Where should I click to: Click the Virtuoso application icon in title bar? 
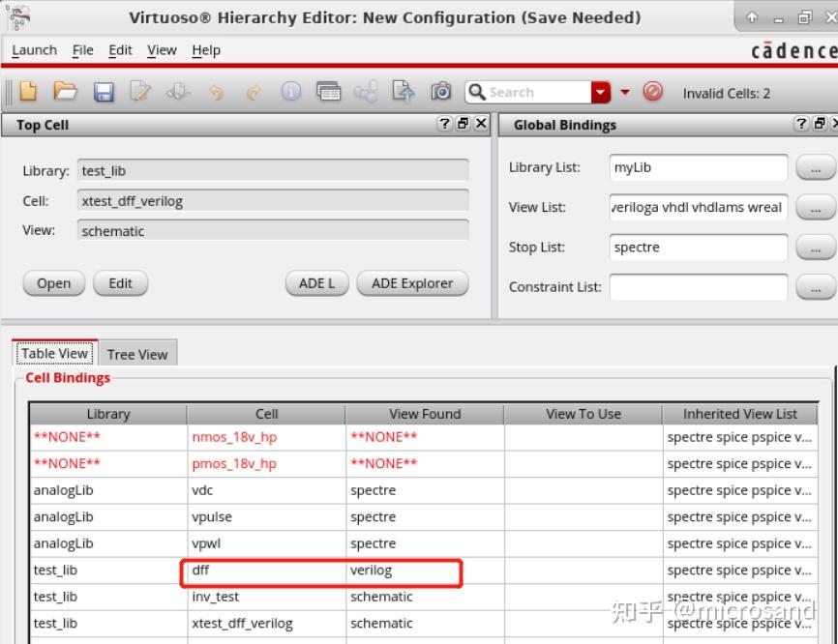[x=18, y=17]
